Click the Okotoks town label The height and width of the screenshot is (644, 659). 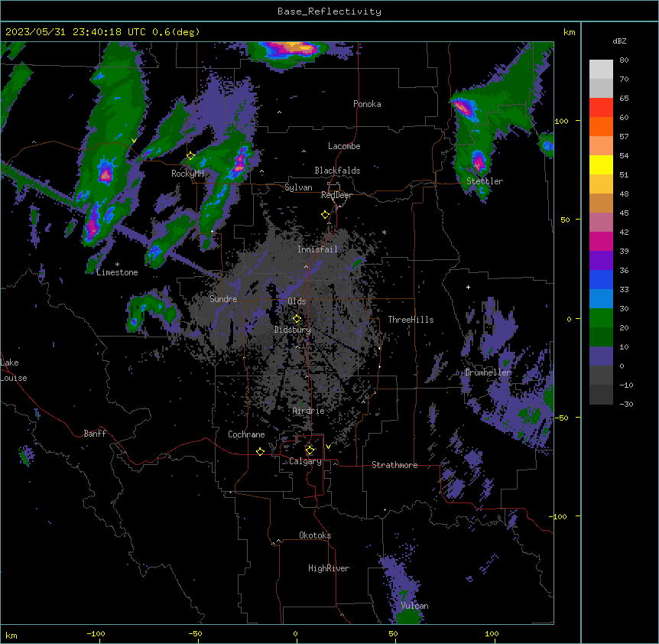tap(315, 535)
